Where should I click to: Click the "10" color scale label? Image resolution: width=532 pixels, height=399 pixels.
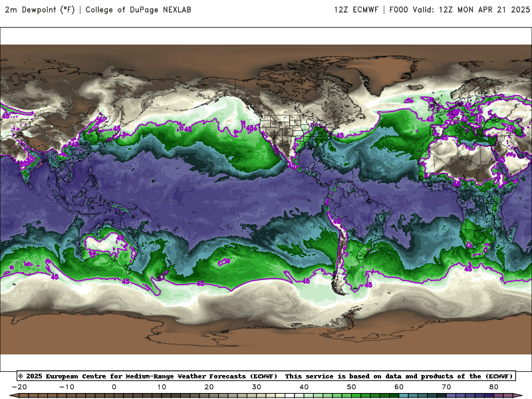pyautogui.click(x=162, y=387)
